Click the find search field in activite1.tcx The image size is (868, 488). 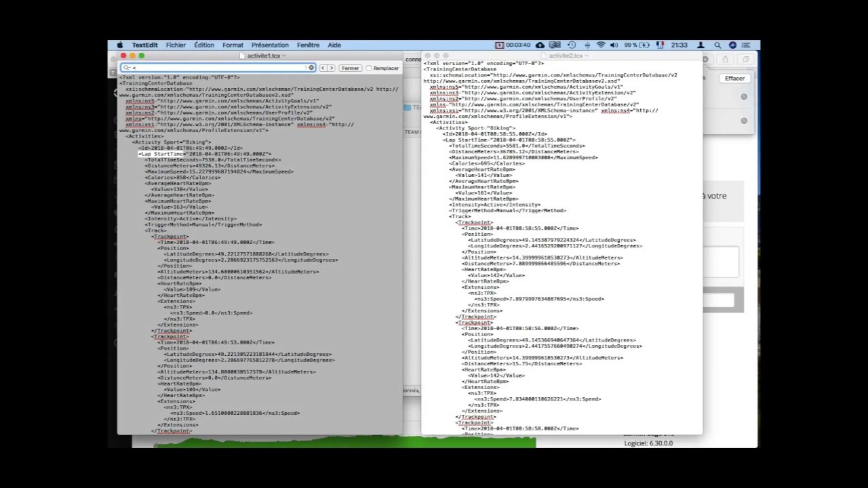pos(218,68)
